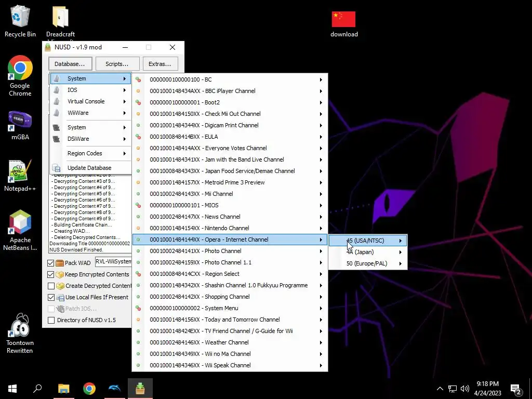Click the MIOS entry
The height and width of the screenshot is (399, 532).
click(x=230, y=205)
